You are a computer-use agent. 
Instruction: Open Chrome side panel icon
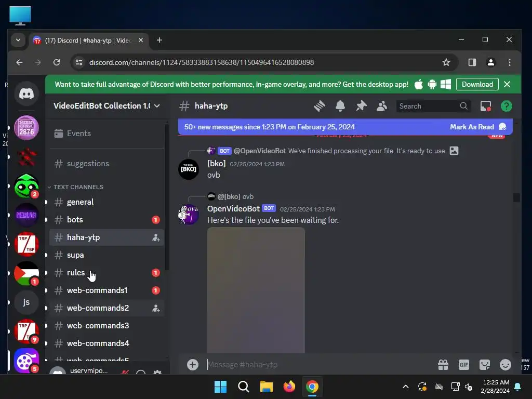tap(472, 62)
